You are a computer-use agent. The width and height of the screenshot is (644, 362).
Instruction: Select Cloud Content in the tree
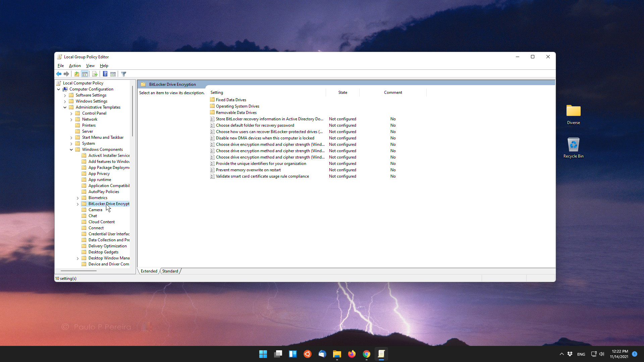point(101,222)
